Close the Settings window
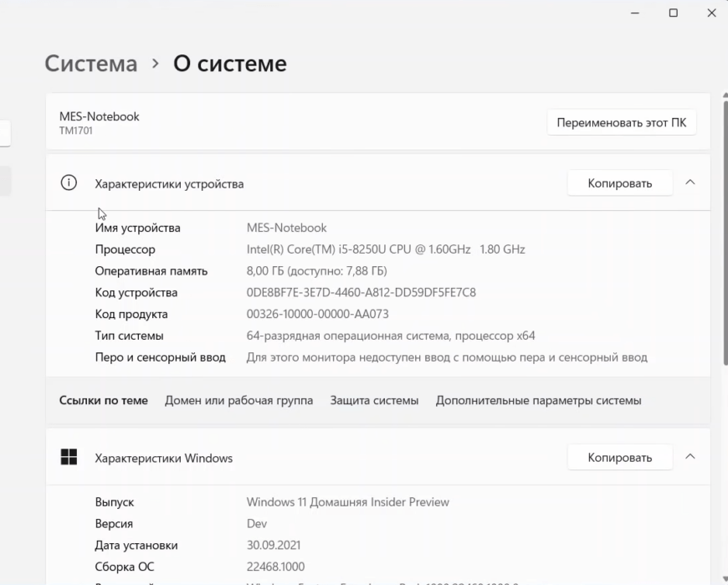The image size is (728, 585). [x=711, y=13]
